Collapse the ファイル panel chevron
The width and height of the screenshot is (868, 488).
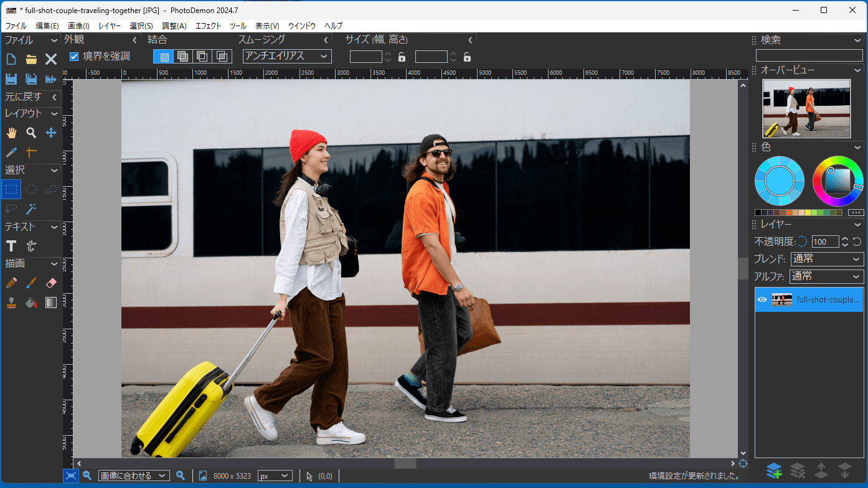tap(55, 40)
